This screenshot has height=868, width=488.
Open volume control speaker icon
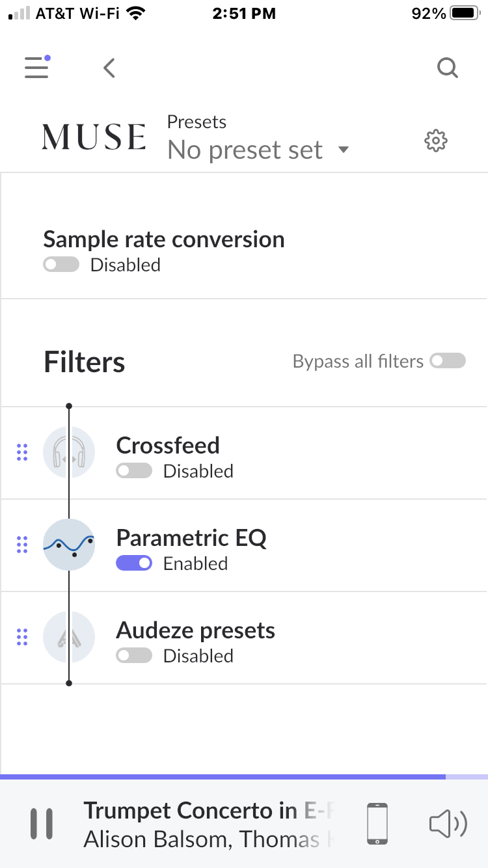[448, 824]
